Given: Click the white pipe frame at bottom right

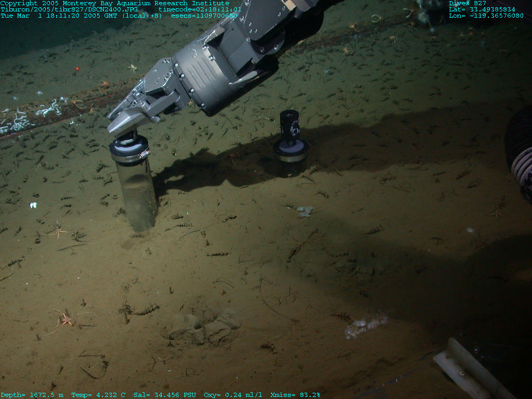Looking at the screenshot, I should point(470,369).
